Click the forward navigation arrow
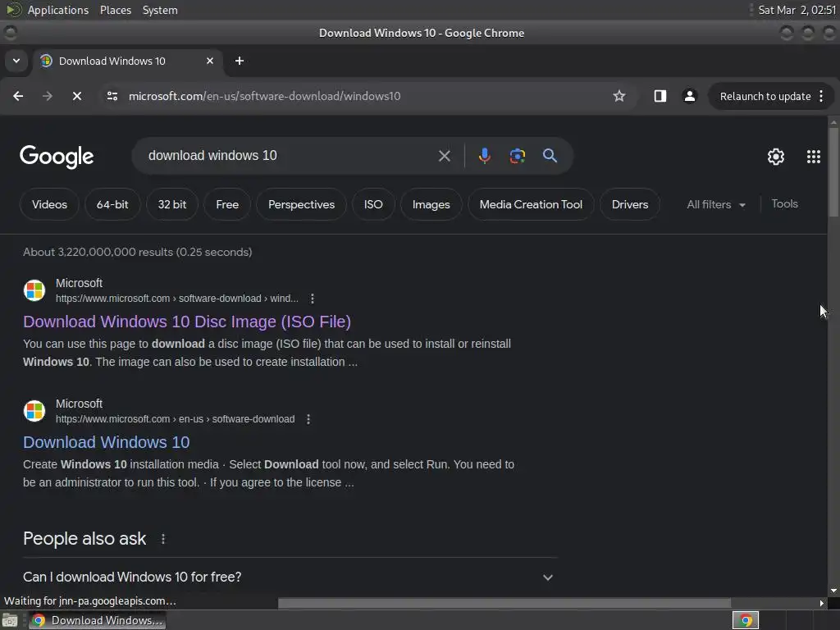The height and width of the screenshot is (630, 840). point(48,96)
